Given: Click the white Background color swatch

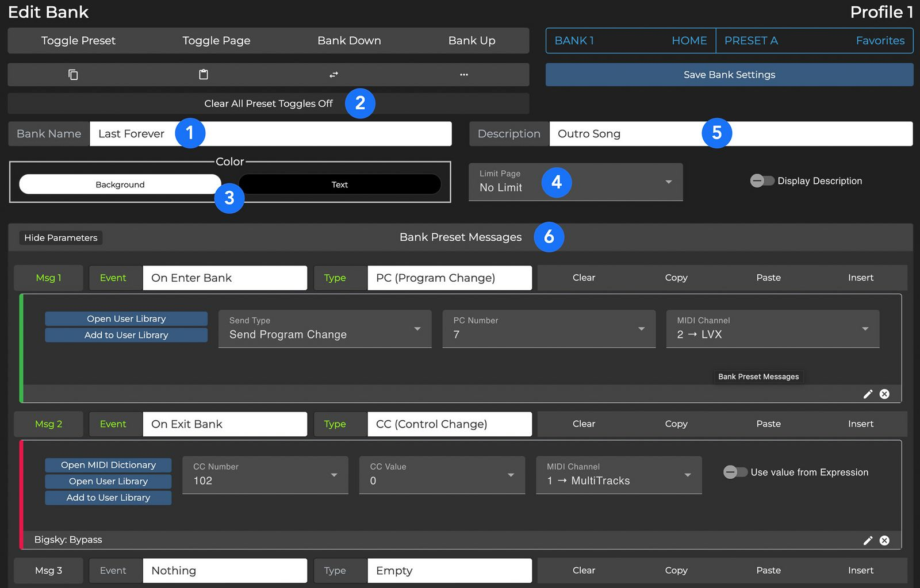Looking at the screenshot, I should pyautogui.click(x=120, y=185).
